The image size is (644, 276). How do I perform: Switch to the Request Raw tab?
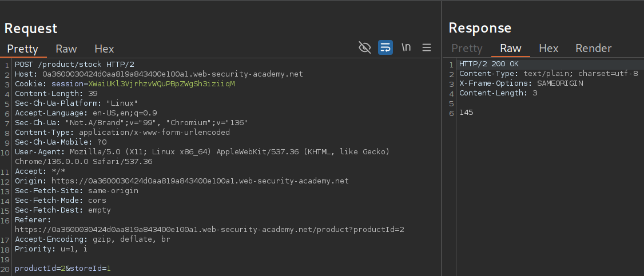(x=66, y=49)
